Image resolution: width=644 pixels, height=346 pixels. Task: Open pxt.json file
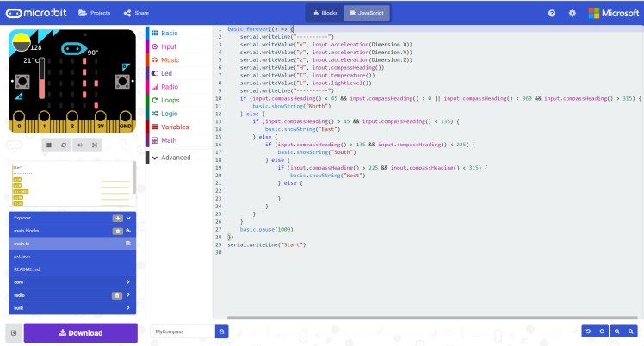point(72,256)
